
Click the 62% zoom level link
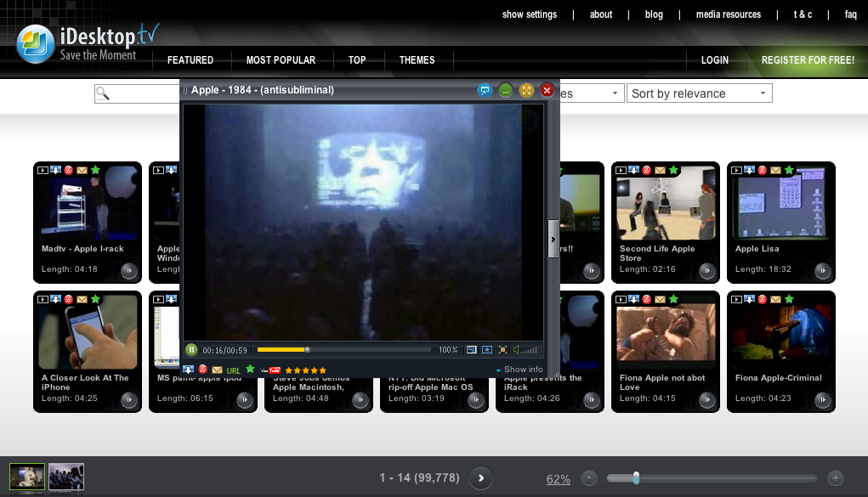[x=558, y=479]
